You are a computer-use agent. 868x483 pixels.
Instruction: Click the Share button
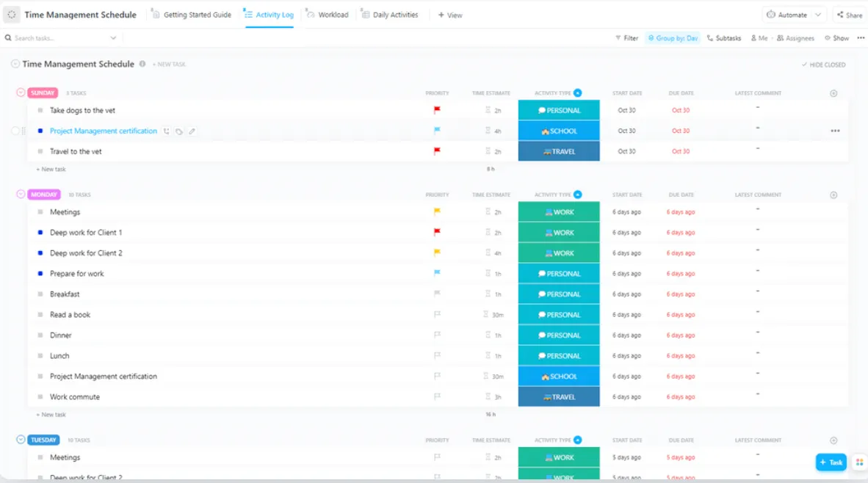pos(850,15)
